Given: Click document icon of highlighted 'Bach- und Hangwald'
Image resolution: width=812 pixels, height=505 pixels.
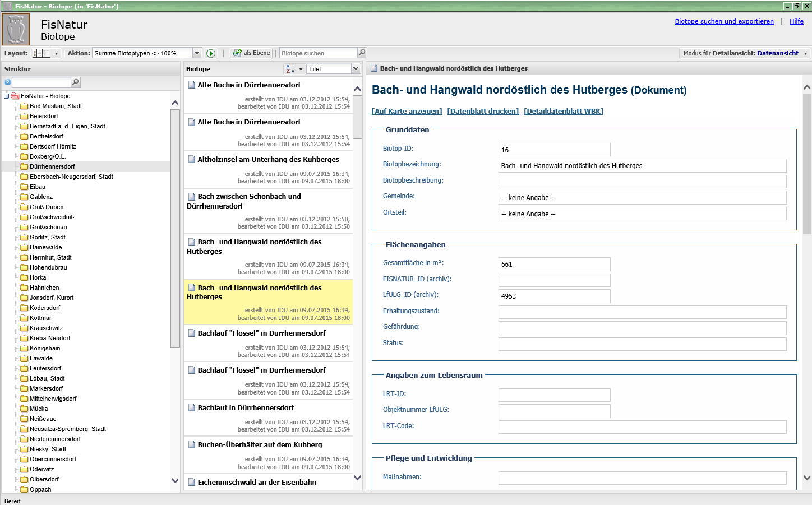Looking at the screenshot, I should pyautogui.click(x=192, y=288).
